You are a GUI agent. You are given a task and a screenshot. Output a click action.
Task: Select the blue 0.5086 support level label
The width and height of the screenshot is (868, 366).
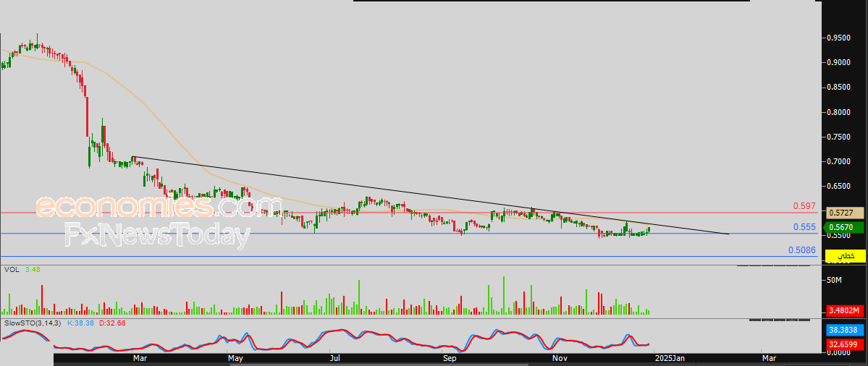[x=801, y=250]
